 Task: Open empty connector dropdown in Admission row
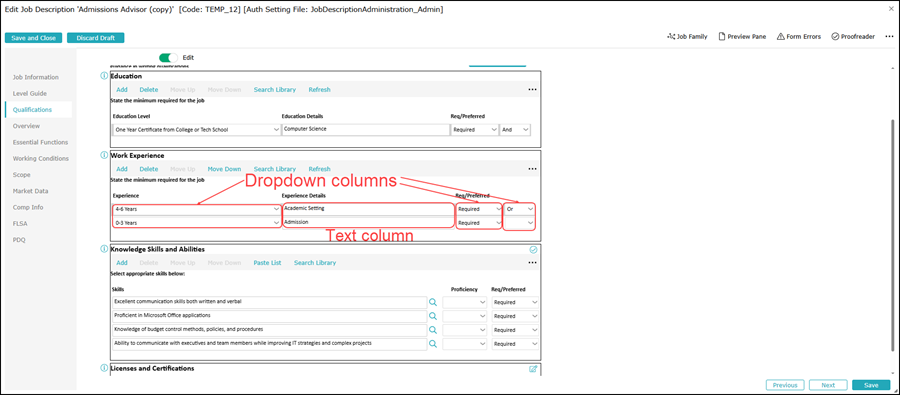pos(519,223)
